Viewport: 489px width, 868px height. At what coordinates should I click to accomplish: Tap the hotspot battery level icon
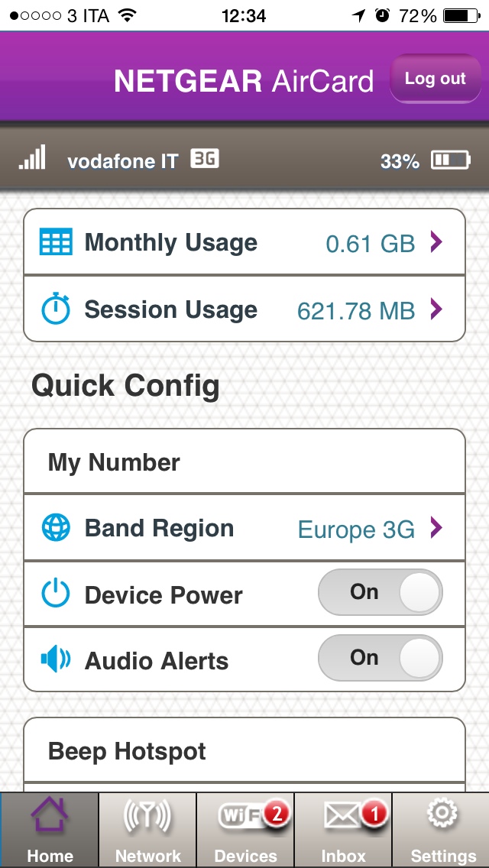pyautogui.click(x=451, y=160)
